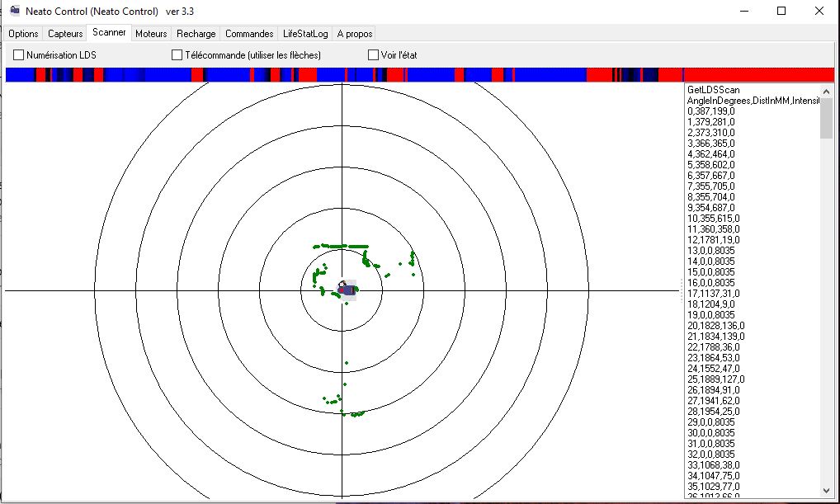
Task: Click the splitter handle beside scan log
Action: [682, 291]
